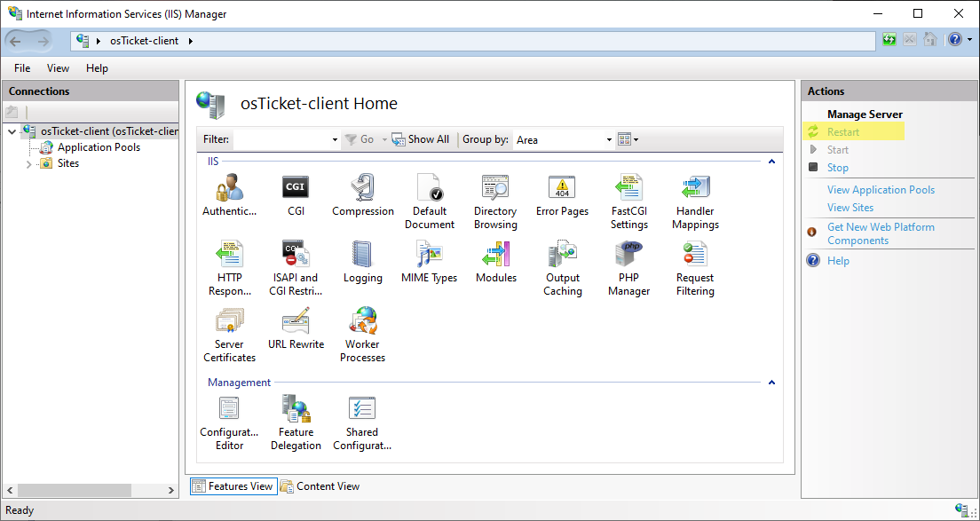Click the back navigation arrow
Screen dimensions: 980x521
[15, 41]
